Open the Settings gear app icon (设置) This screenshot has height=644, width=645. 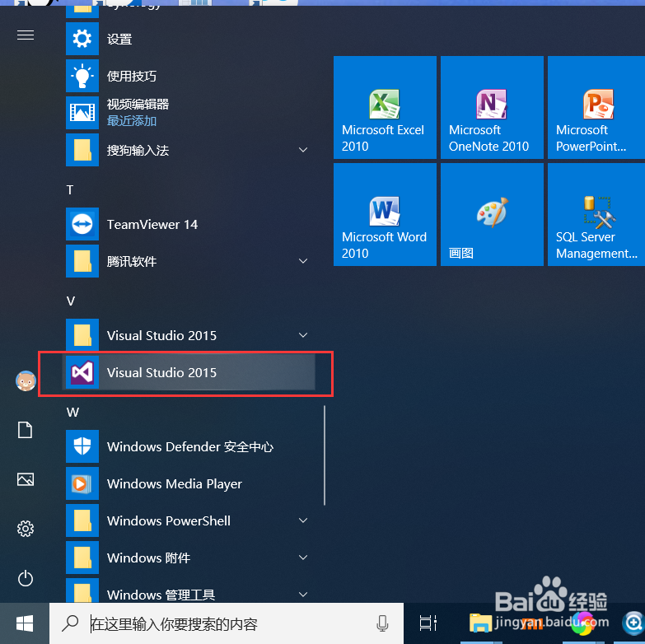click(x=82, y=39)
